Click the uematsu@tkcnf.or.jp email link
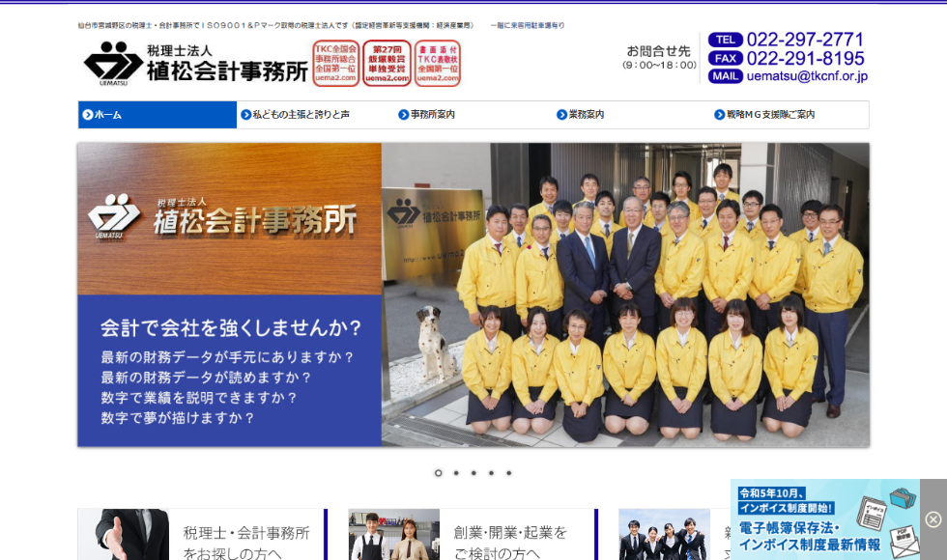The width and height of the screenshot is (947, 560). coord(807,76)
